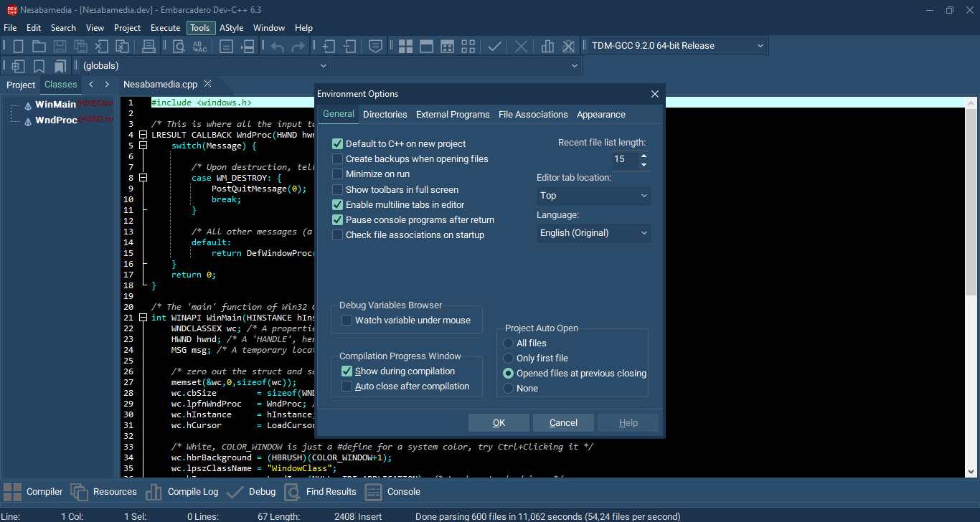Open the Language dropdown list
This screenshot has height=522, width=980.
coord(593,233)
